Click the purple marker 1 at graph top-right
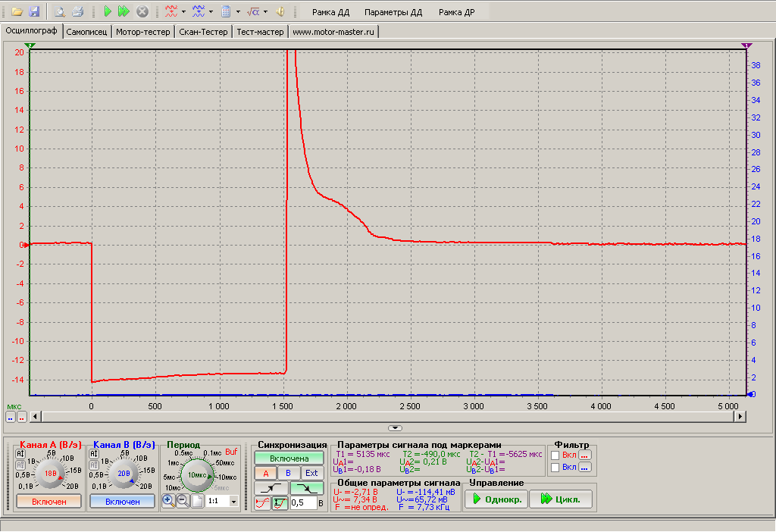The height and width of the screenshot is (532, 776). tap(746, 45)
